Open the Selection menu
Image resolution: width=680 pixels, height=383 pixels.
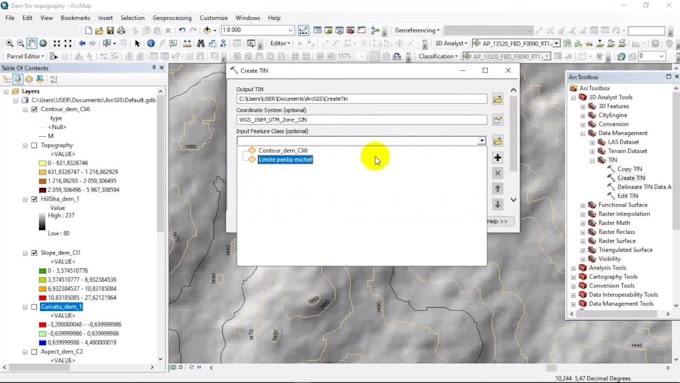click(132, 18)
